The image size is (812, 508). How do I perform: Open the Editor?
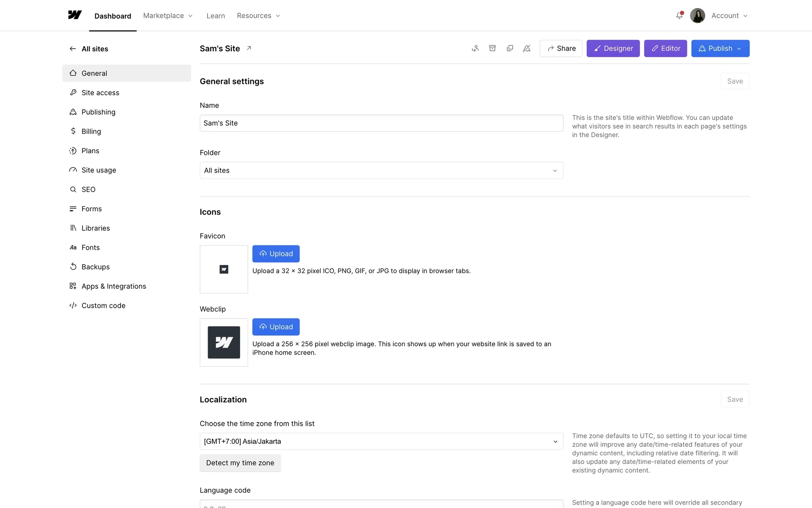tap(666, 48)
